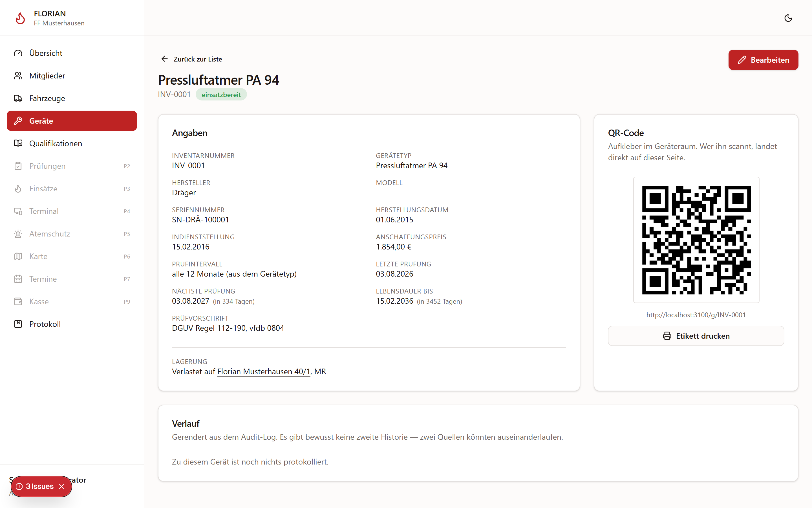The width and height of the screenshot is (812, 508).
Task: Click printer icon in Etikett drucken
Action: 667,336
